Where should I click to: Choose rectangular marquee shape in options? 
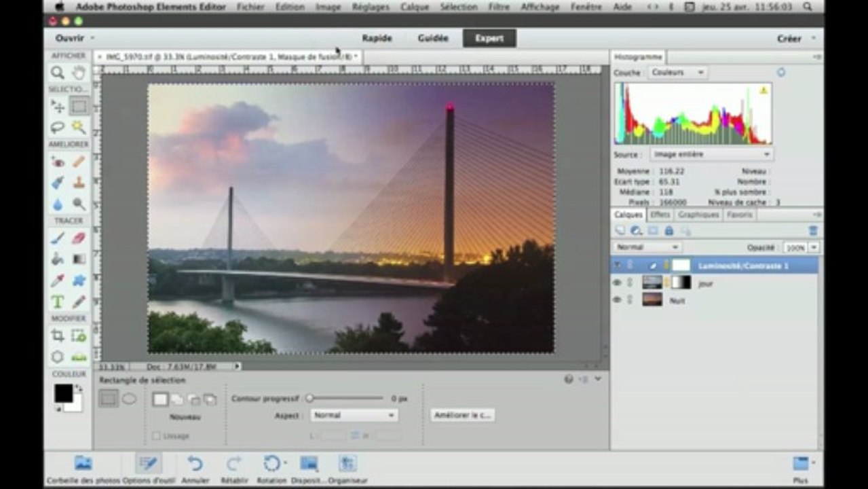point(109,399)
